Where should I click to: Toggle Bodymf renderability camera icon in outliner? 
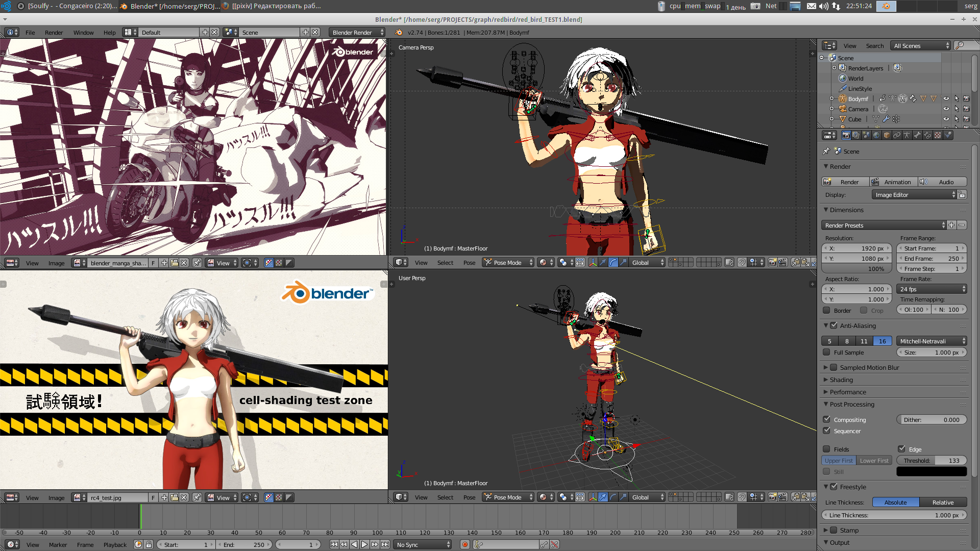tap(966, 98)
